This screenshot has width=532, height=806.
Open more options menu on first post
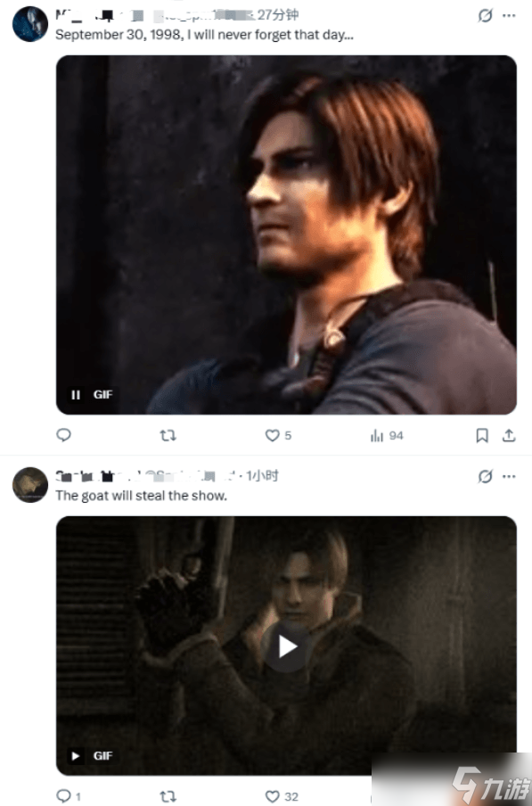(509, 16)
